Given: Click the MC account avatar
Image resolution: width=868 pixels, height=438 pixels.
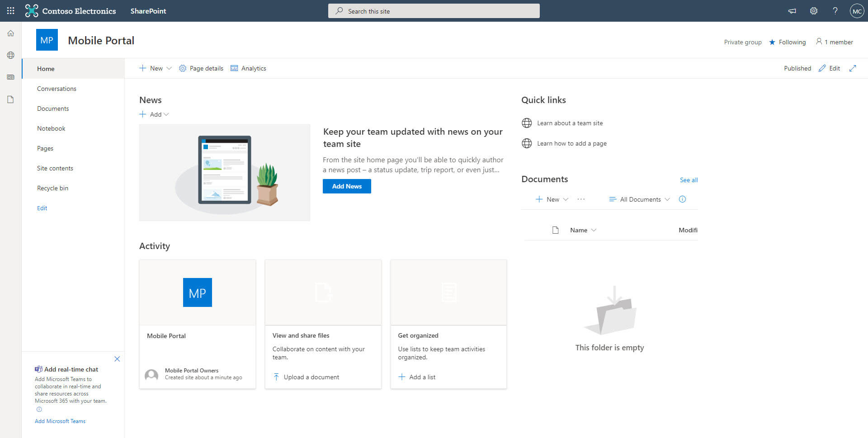Looking at the screenshot, I should 857,11.
